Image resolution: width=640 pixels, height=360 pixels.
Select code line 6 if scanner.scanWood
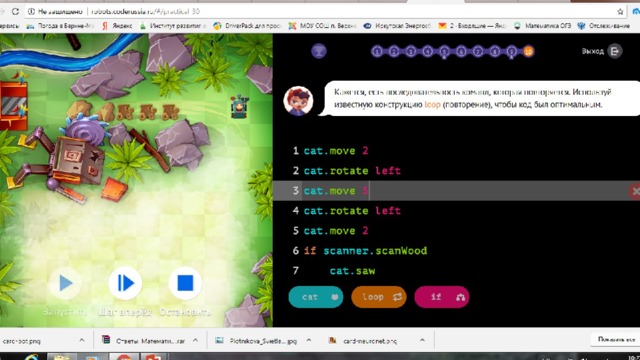365,251
